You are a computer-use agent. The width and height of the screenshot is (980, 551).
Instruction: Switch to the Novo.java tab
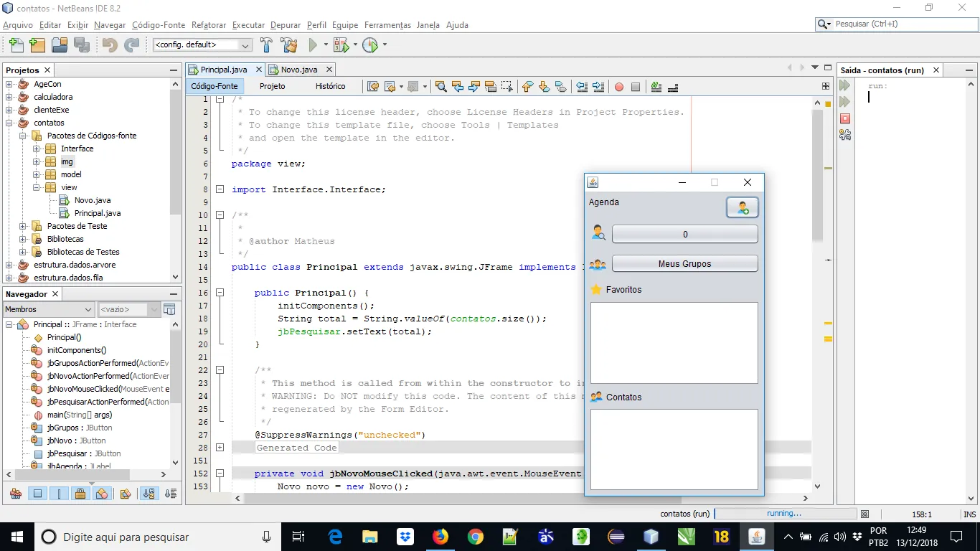pos(298,70)
